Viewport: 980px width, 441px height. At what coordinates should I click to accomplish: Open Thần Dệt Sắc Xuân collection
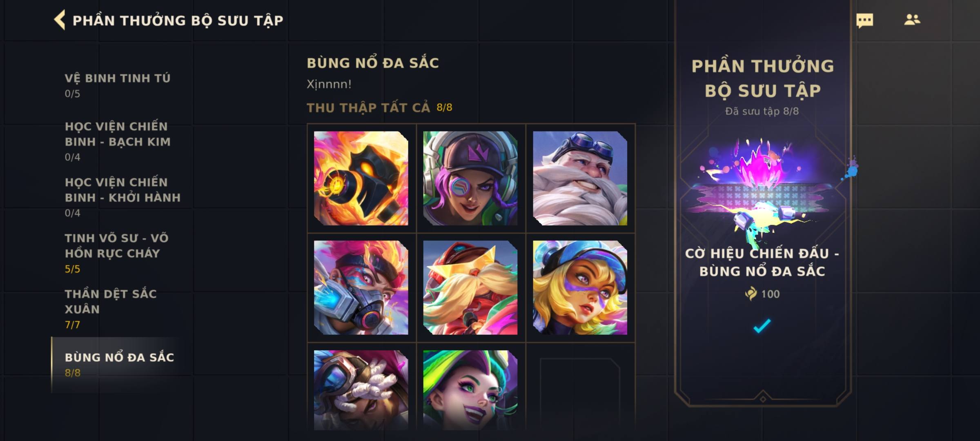click(x=110, y=309)
